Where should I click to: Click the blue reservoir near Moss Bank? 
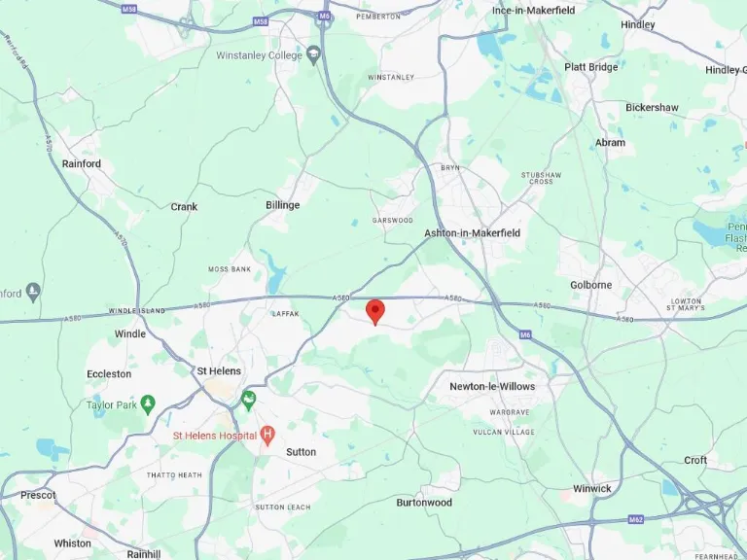click(x=275, y=272)
